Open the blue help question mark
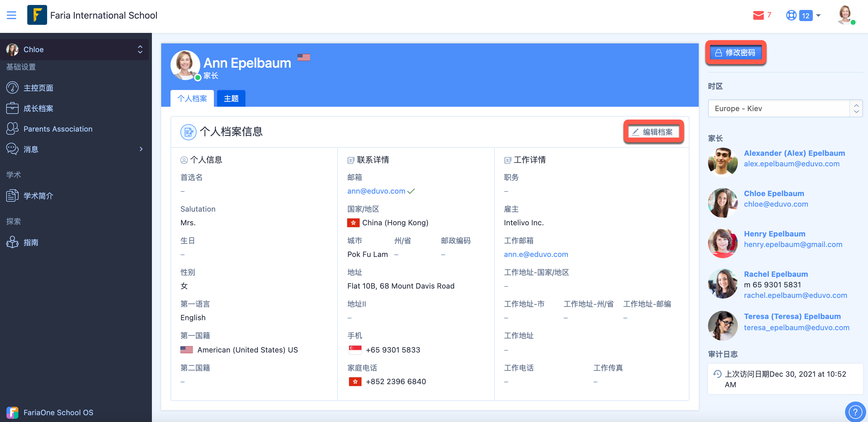The height and width of the screenshot is (422, 868). point(855,411)
